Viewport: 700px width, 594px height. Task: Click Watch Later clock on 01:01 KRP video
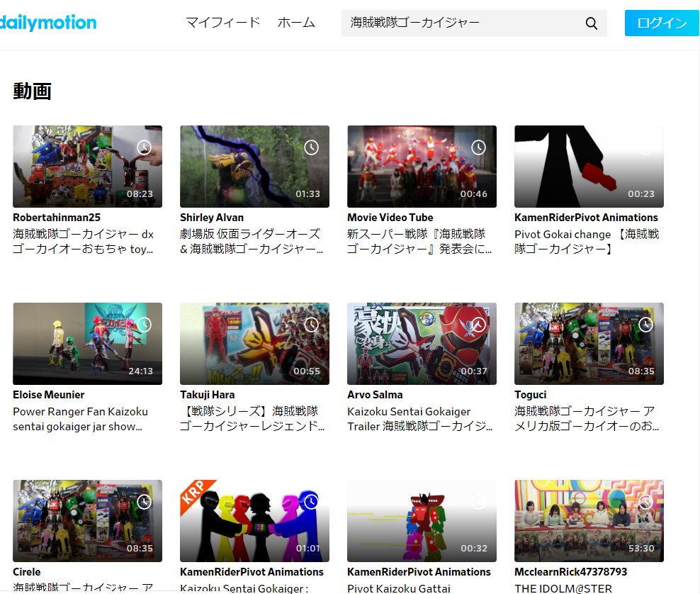[311, 502]
